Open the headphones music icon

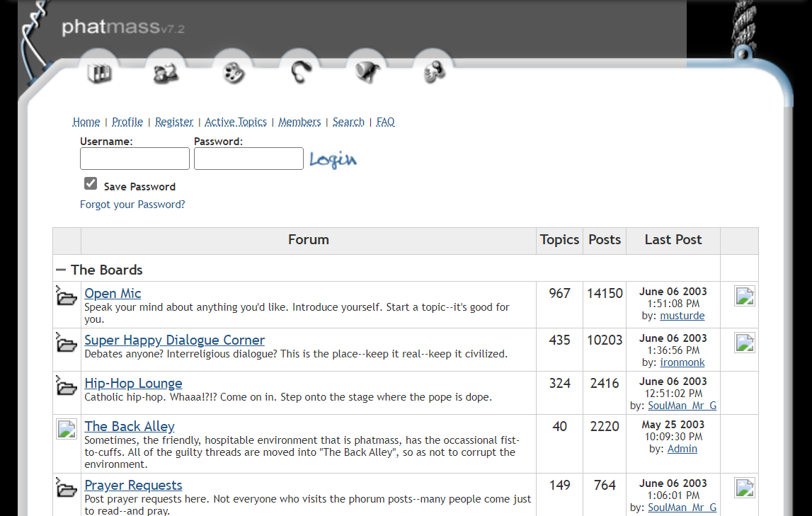click(x=300, y=72)
